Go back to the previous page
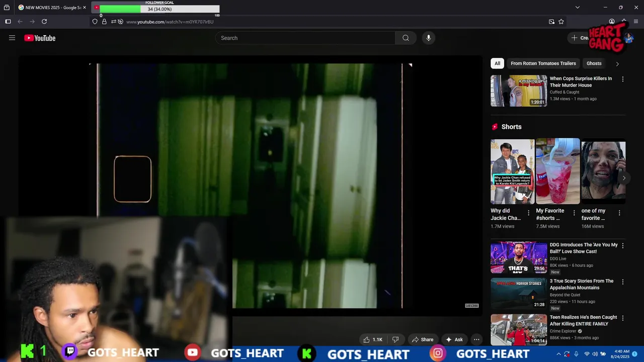Image resolution: width=644 pixels, height=362 pixels. (x=20, y=22)
